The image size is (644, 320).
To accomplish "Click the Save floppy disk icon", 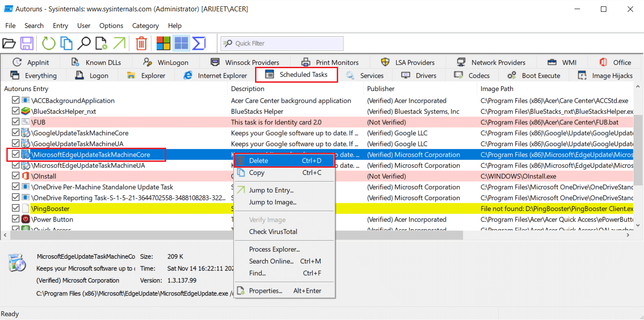I will pos(27,44).
